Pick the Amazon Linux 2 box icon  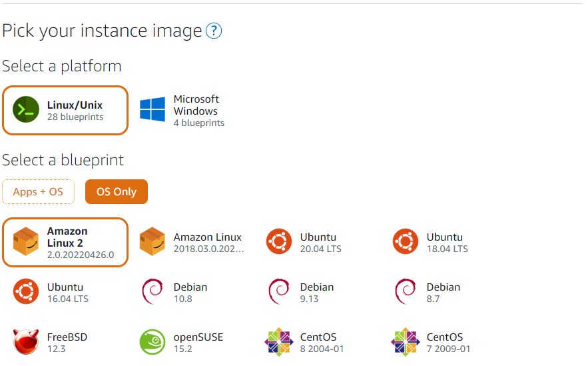click(x=26, y=242)
